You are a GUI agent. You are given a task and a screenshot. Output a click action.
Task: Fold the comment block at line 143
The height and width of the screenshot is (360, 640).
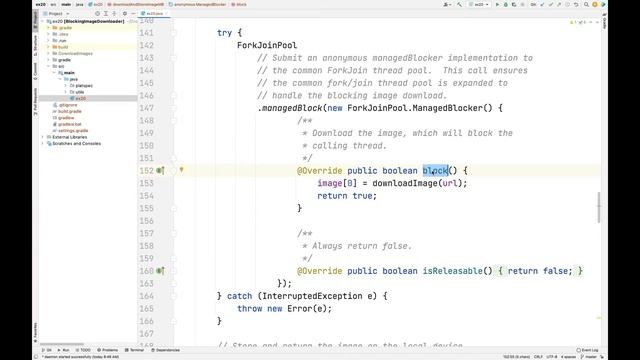(x=173, y=58)
